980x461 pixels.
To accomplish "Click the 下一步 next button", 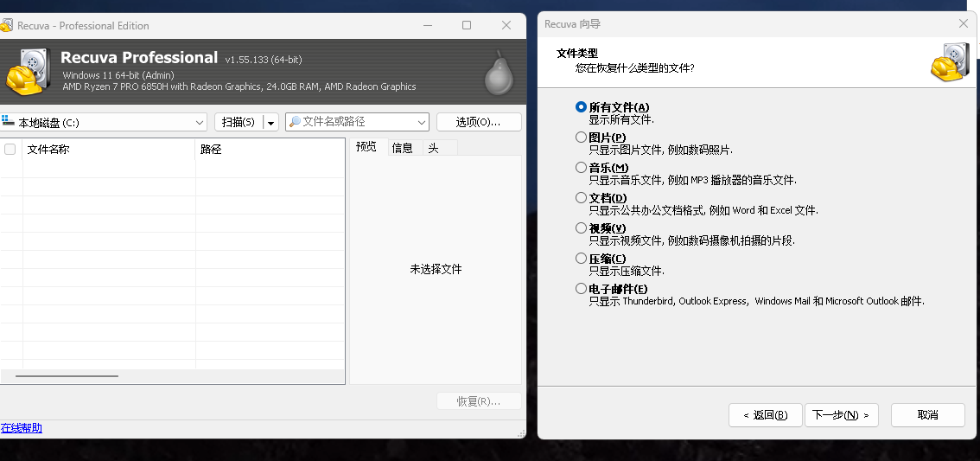I will pyautogui.click(x=841, y=414).
